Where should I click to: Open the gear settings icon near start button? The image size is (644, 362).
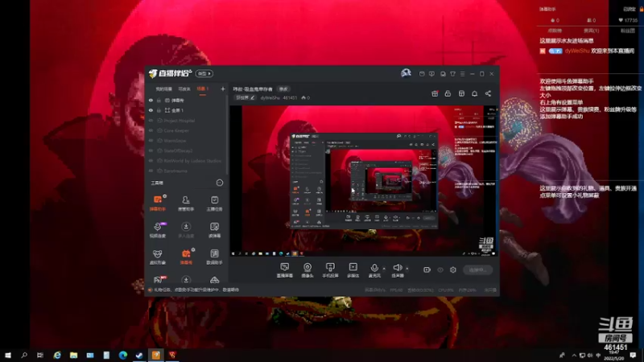coord(453,269)
